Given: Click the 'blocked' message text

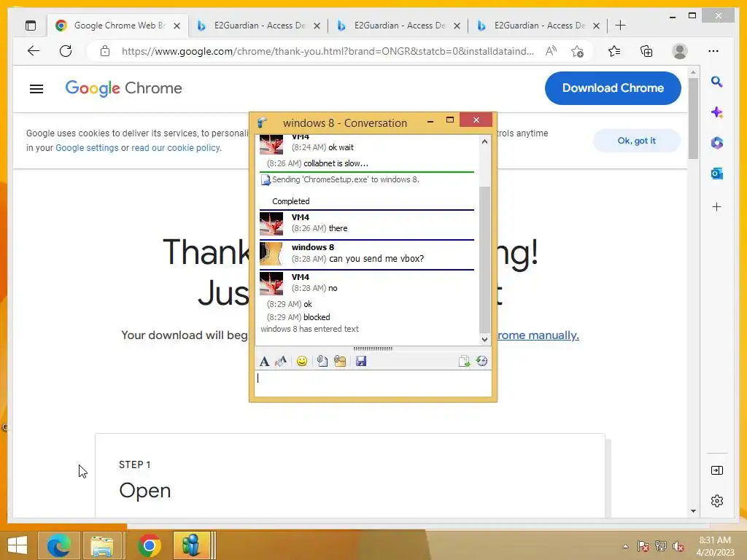Looking at the screenshot, I should (x=317, y=318).
